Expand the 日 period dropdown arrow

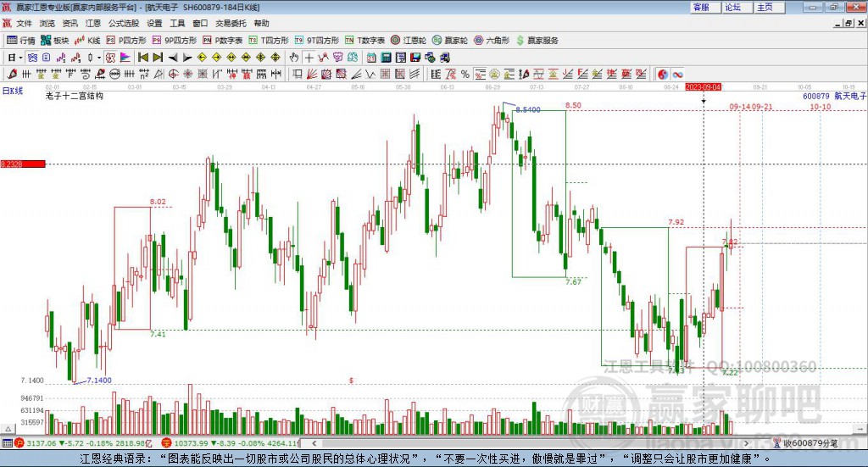[x=20, y=58]
